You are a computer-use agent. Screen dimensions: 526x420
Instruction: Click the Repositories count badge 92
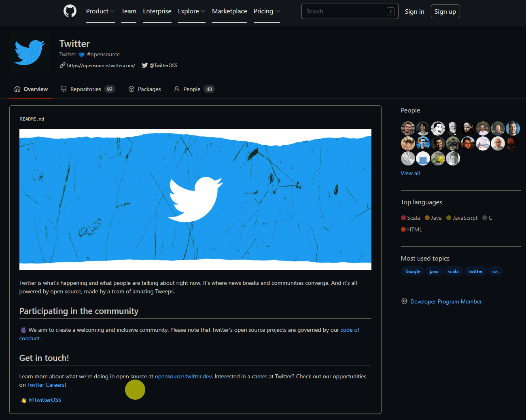click(x=110, y=89)
